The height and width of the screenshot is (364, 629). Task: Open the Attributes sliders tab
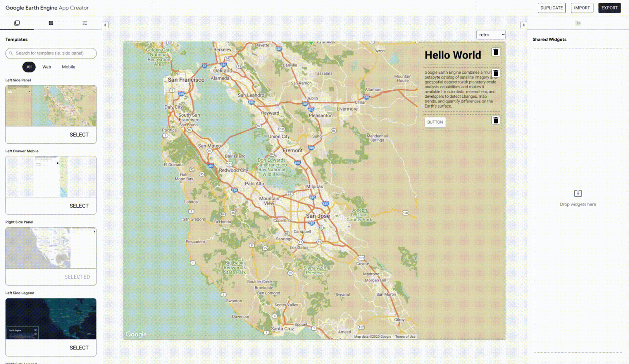85,23
